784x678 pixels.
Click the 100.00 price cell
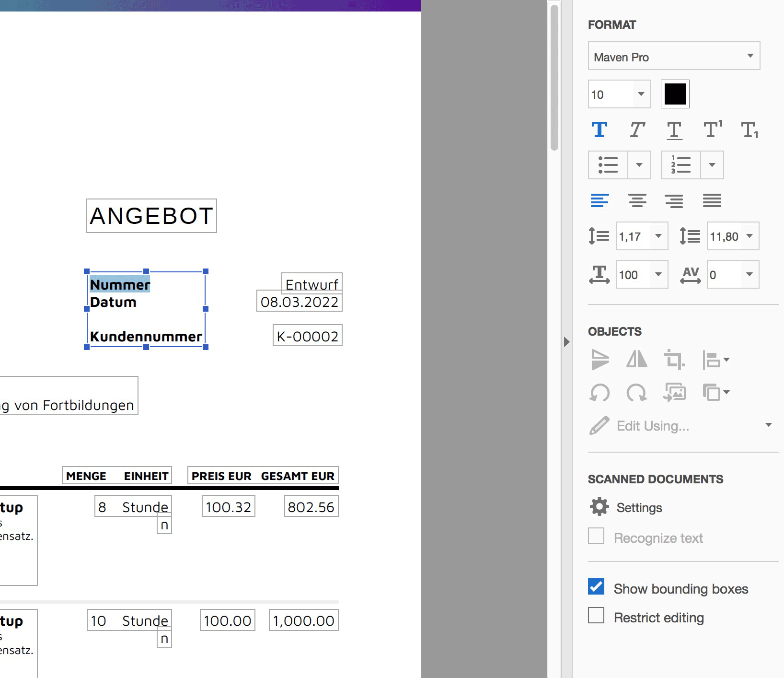(x=228, y=620)
